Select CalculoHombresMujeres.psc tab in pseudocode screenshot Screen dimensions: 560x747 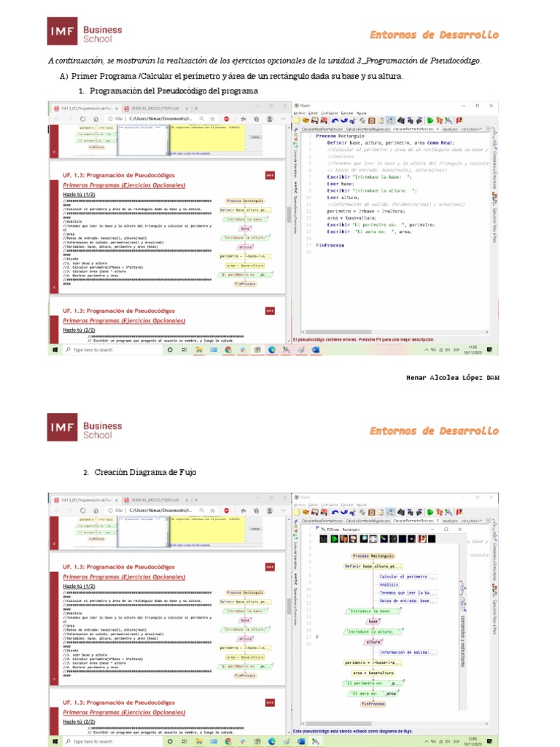pos(368,129)
